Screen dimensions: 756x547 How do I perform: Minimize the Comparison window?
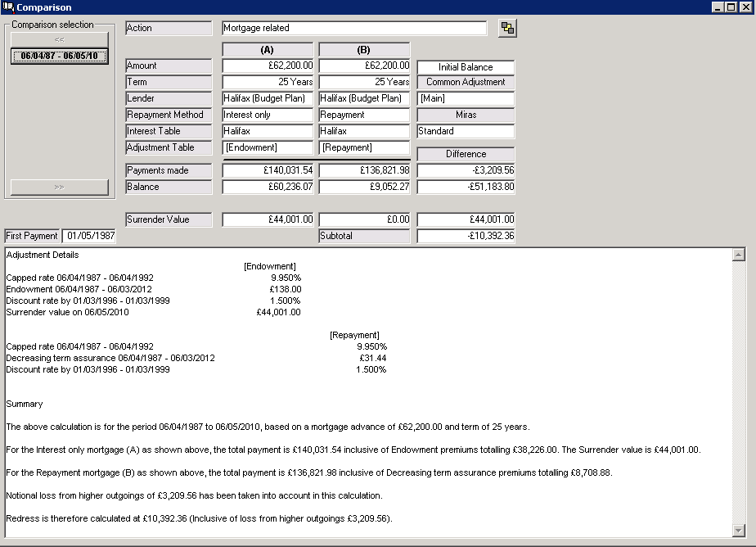[718, 7]
